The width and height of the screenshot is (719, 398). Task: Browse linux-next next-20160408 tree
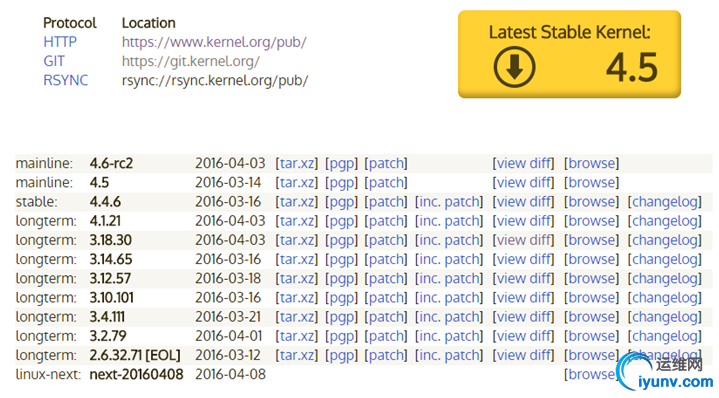(589, 375)
